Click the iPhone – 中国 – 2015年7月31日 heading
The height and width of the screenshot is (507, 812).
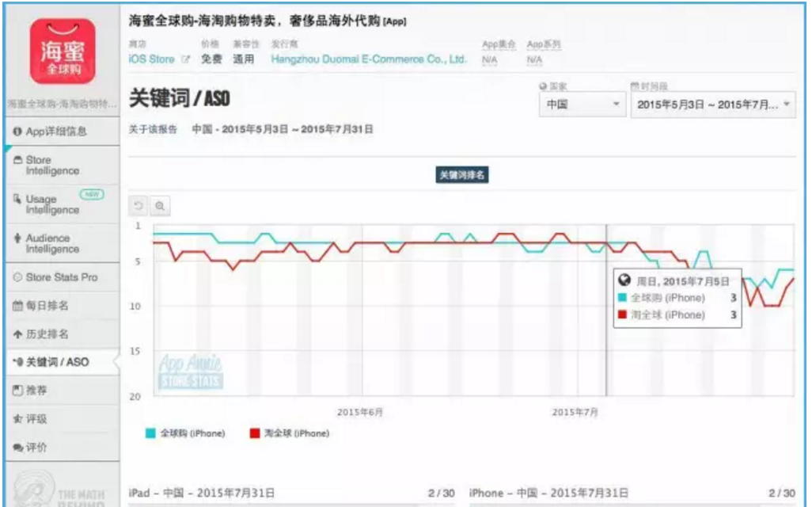[549, 493]
